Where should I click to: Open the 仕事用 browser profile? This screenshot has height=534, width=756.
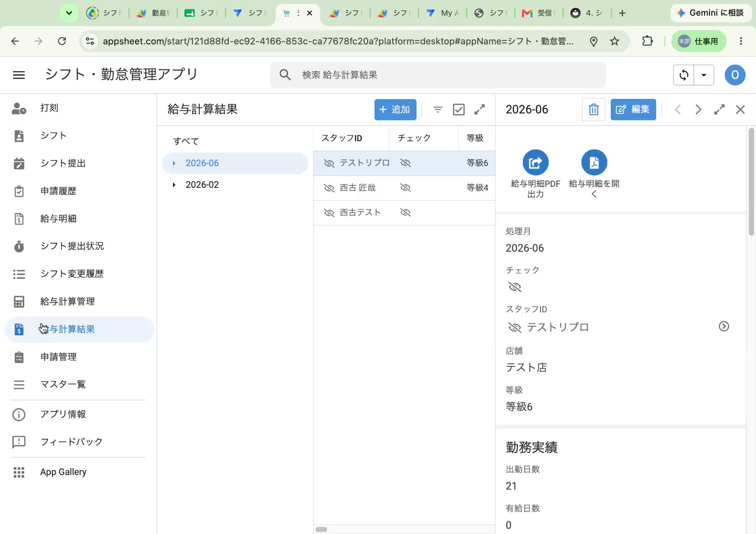pos(699,41)
